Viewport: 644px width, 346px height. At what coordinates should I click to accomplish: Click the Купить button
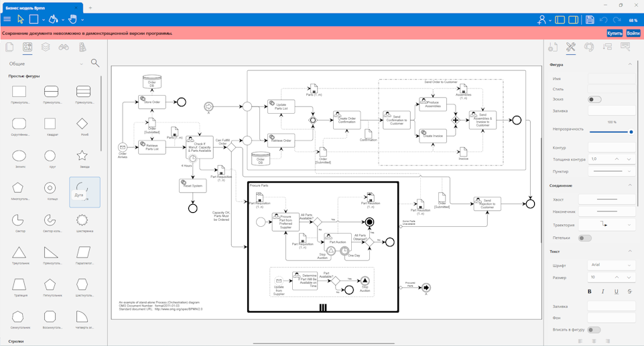click(x=615, y=33)
